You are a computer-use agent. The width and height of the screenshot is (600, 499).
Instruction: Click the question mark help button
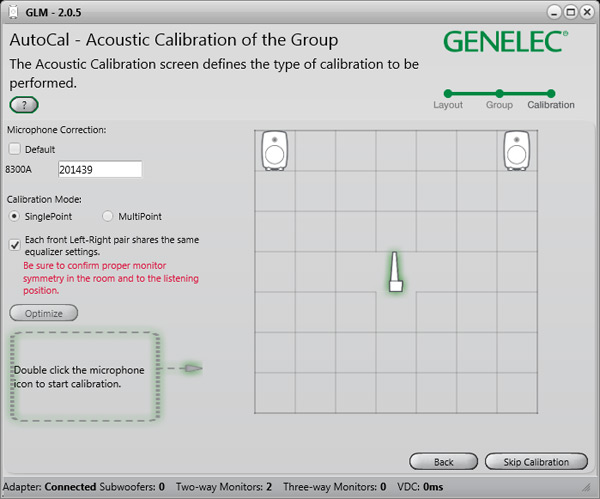tap(24, 104)
